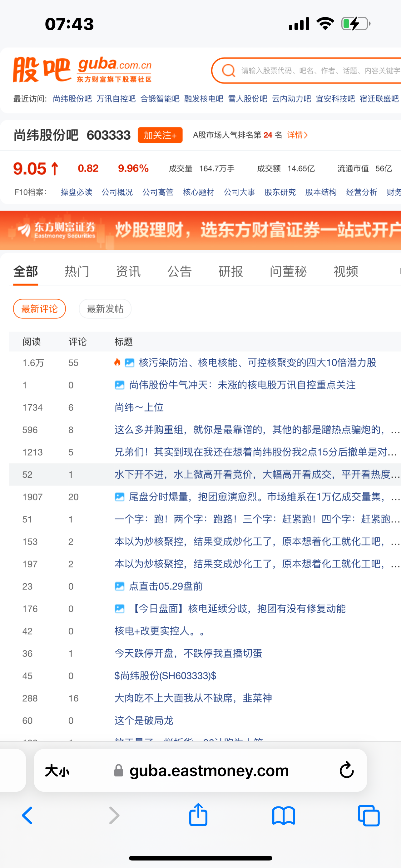This screenshot has width=401, height=868.
Task: Open the Safari bookmarks book icon
Action: coord(284,816)
